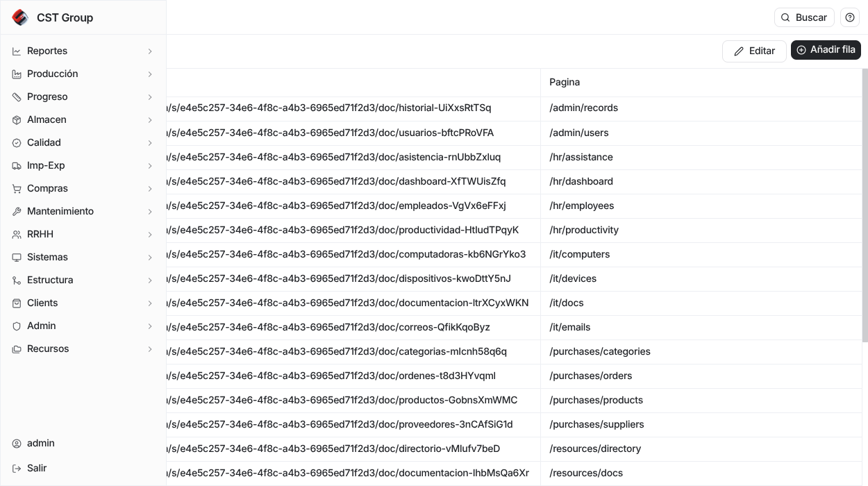Expand the Recursos chevron arrow
Viewport: 868px width, 486px height.
(150, 349)
